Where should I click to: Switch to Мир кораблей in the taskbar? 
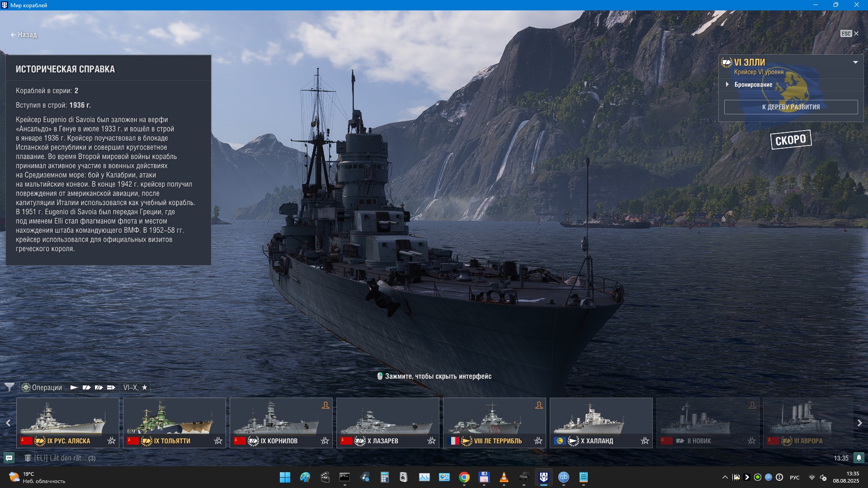[544, 477]
